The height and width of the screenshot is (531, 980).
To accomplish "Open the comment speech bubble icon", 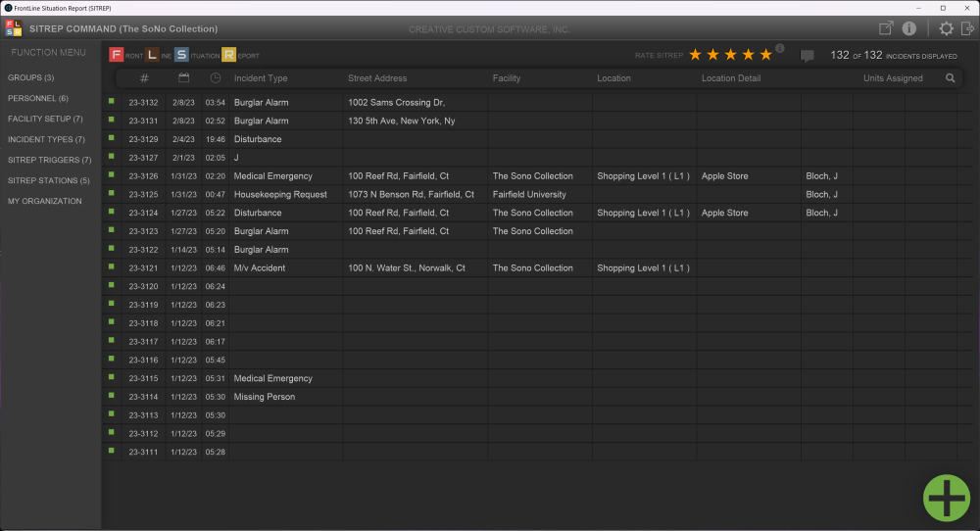I will tap(807, 56).
